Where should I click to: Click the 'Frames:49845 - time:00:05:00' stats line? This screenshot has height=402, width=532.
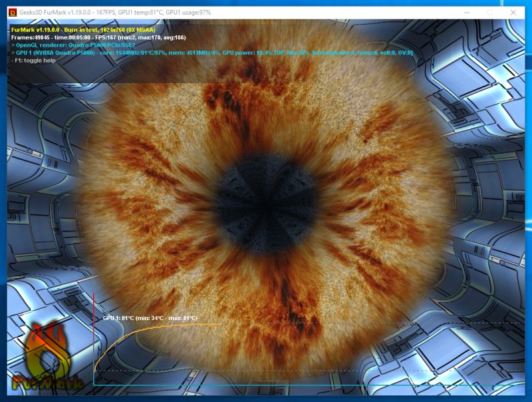98,37
